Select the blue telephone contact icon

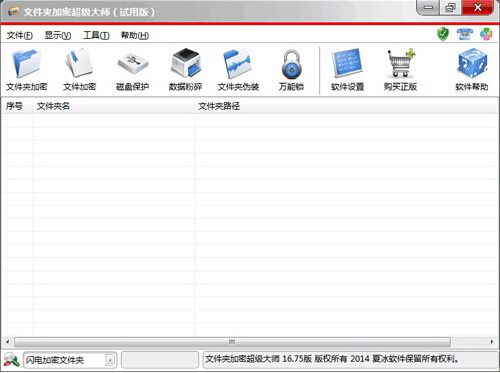(465, 34)
